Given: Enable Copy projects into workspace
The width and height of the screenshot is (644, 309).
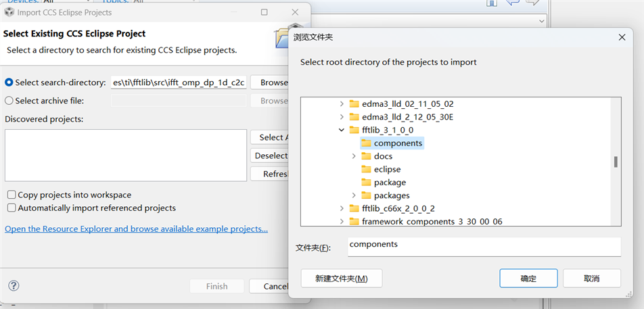Looking at the screenshot, I should tap(11, 195).
